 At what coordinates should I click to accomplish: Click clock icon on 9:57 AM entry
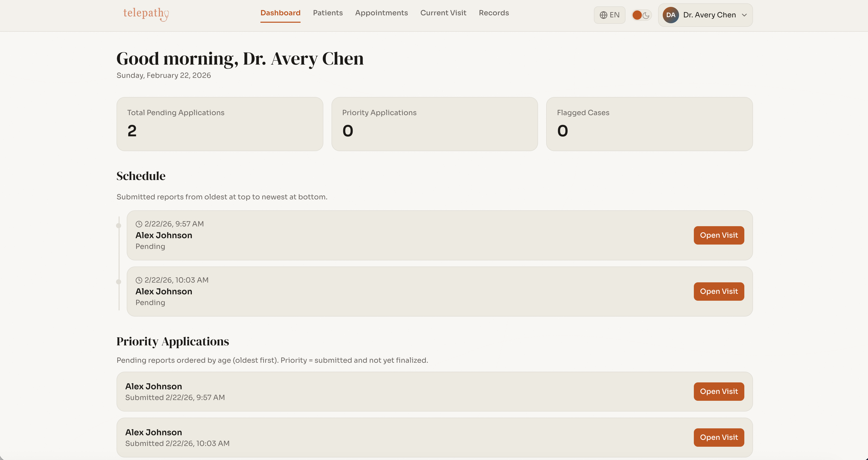(x=139, y=224)
